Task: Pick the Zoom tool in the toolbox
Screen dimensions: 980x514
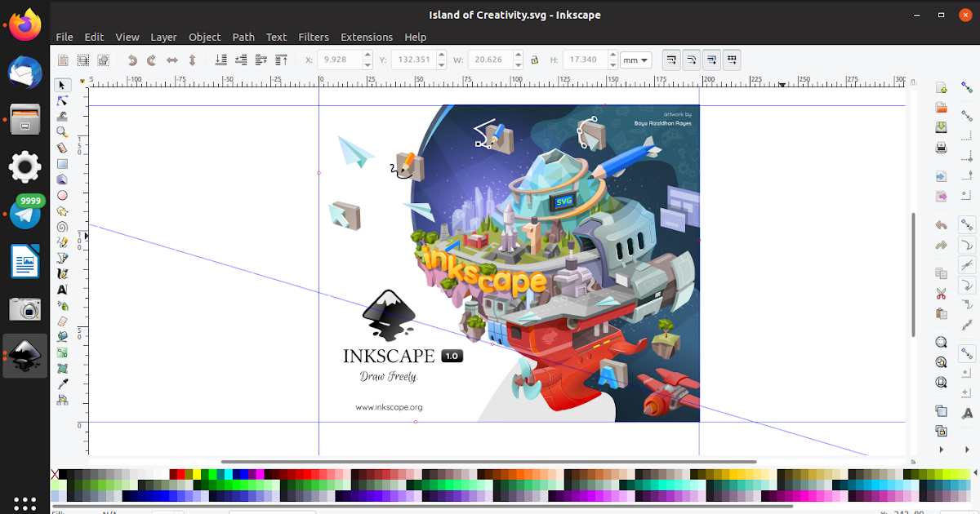Action: pos(62,131)
